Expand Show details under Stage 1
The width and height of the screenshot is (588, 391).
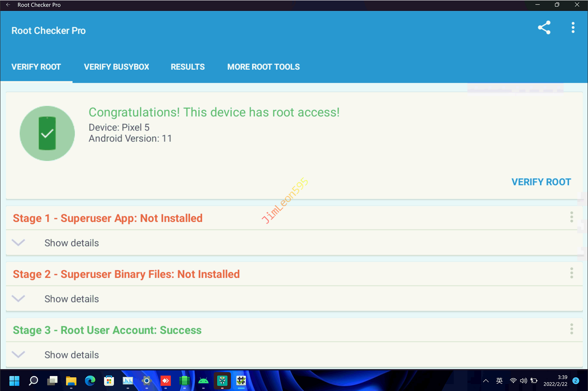71,243
